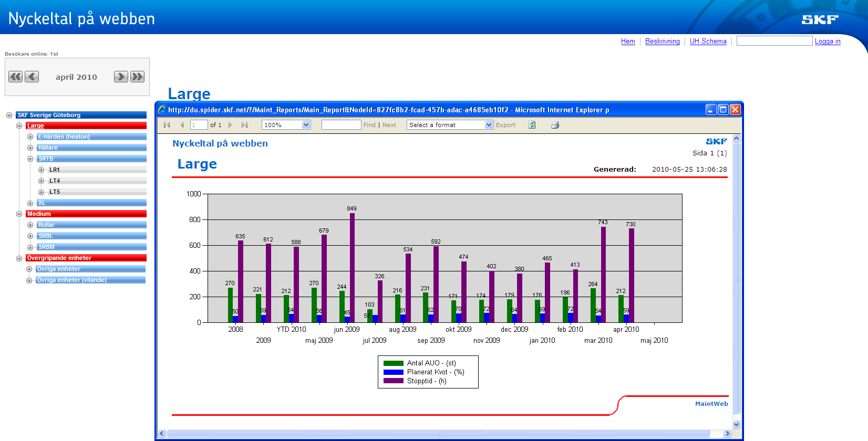
Task: Focus the login input field
Action: (x=774, y=41)
